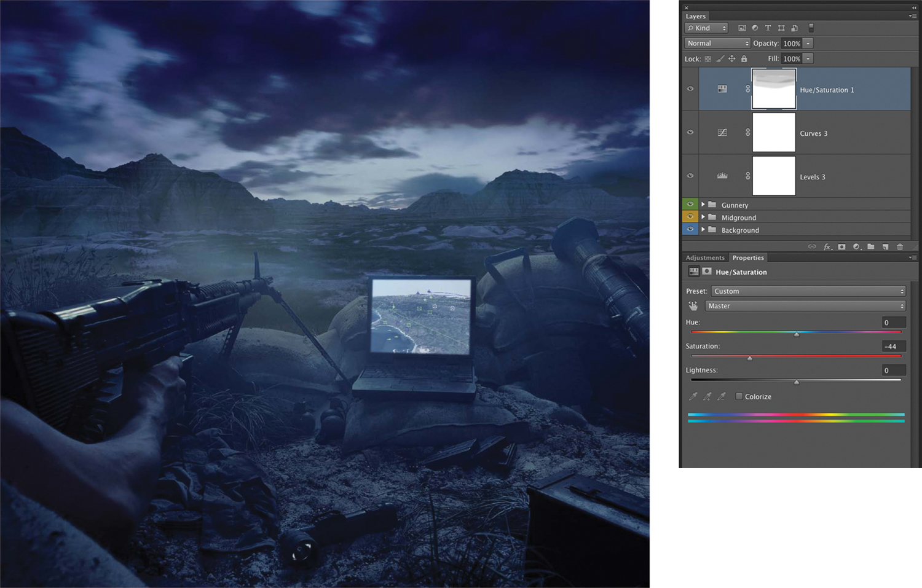Click the Fill 100% field

click(x=792, y=59)
